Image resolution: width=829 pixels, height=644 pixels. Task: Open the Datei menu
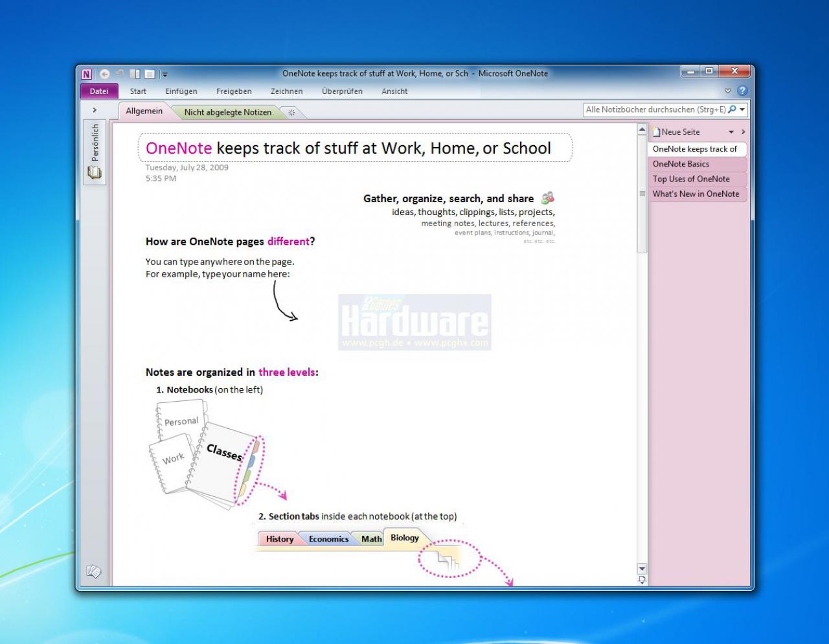99,91
